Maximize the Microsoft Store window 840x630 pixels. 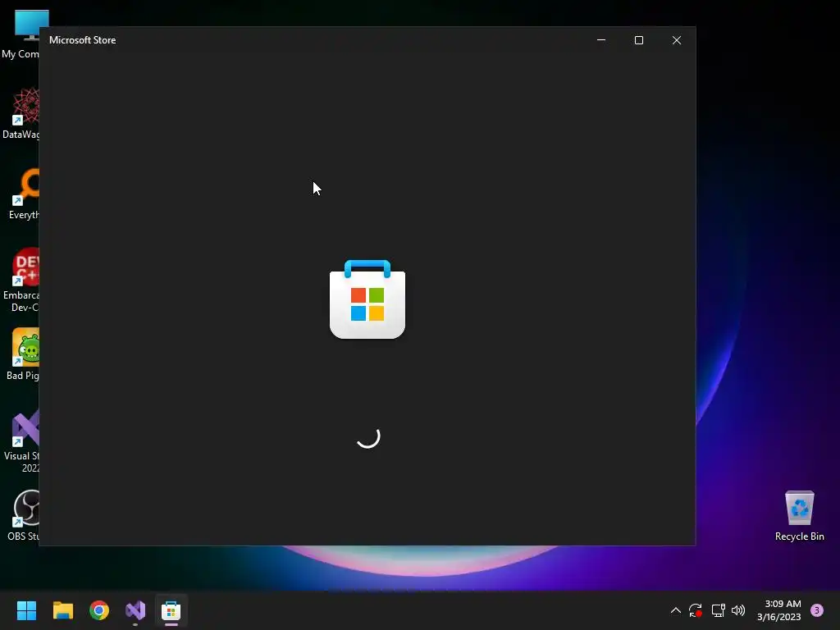click(x=638, y=40)
